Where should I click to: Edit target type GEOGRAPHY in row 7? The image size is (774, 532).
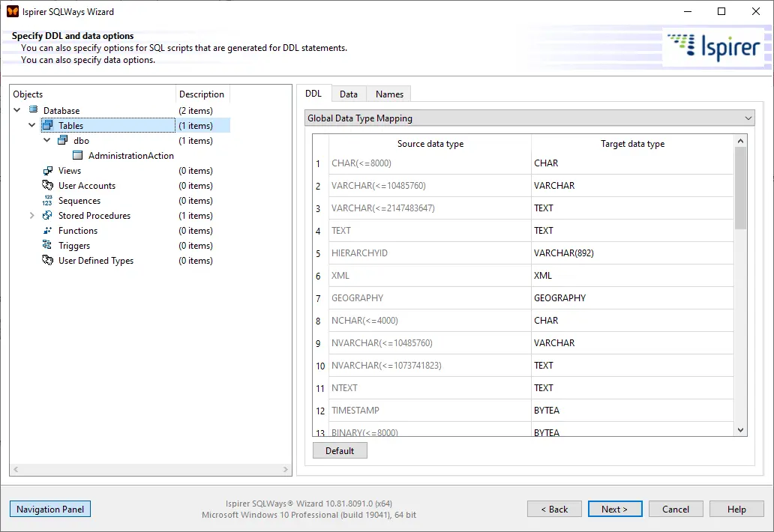(x=632, y=298)
